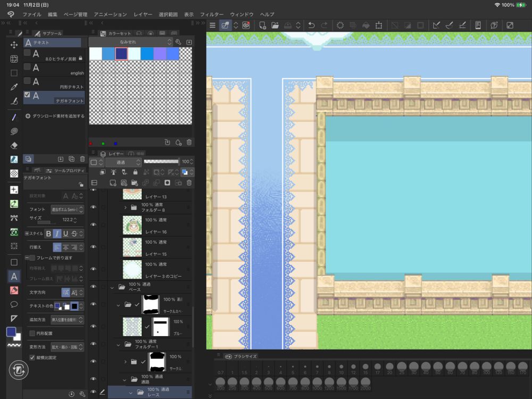Choose the Move layer tool
This screenshot has height=399, width=532.
[x=14, y=45]
